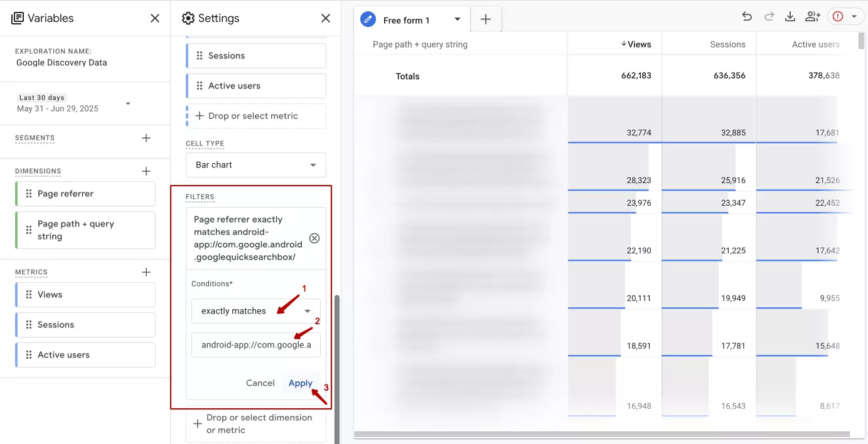This screenshot has height=444, width=868.
Task: Apply the filter condition
Action: coord(301,383)
